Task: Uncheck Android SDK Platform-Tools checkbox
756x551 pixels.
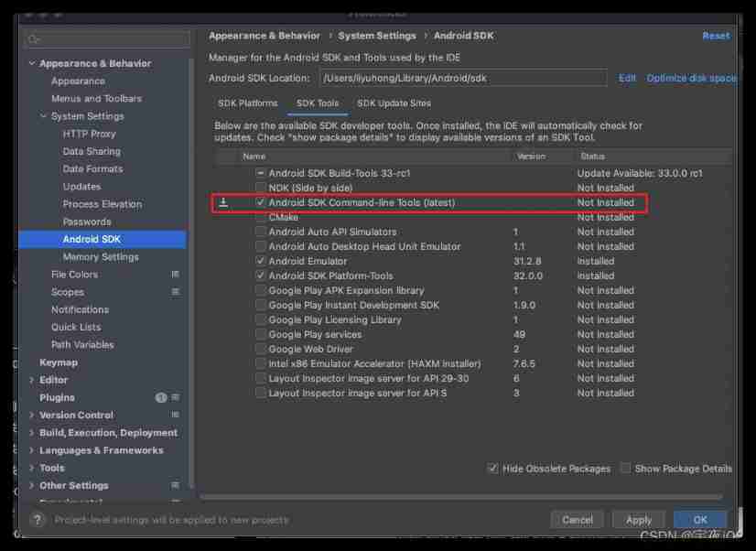Action: click(260, 275)
